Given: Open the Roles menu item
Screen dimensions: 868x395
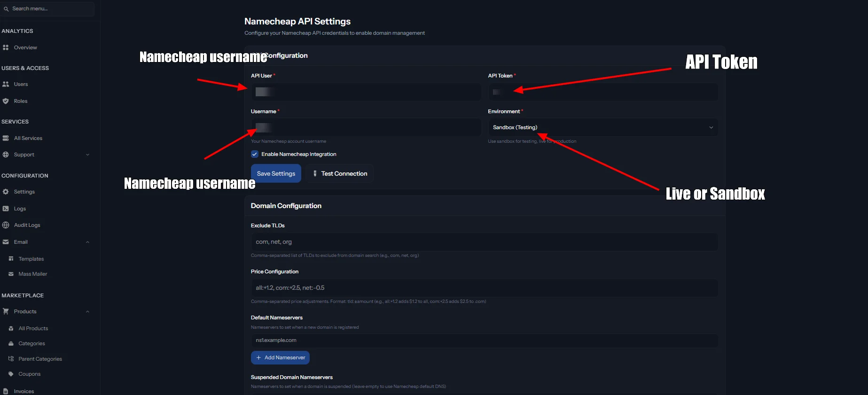Looking at the screenshot, I should click(21, 101).
